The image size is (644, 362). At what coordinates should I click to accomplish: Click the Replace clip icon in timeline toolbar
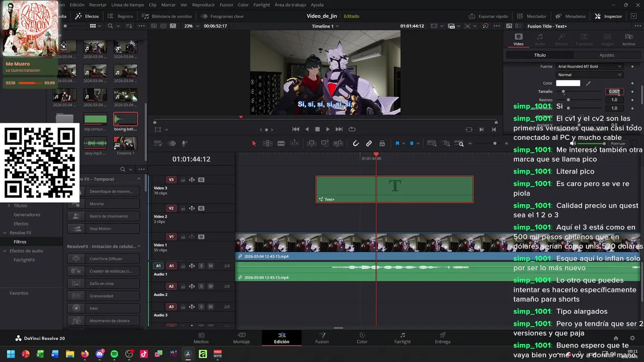coord(339,143)
